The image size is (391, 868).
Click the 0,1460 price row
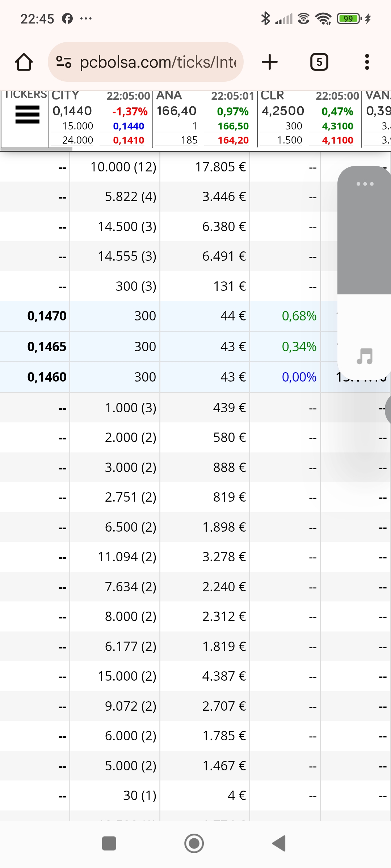click(x=195, y=377)
